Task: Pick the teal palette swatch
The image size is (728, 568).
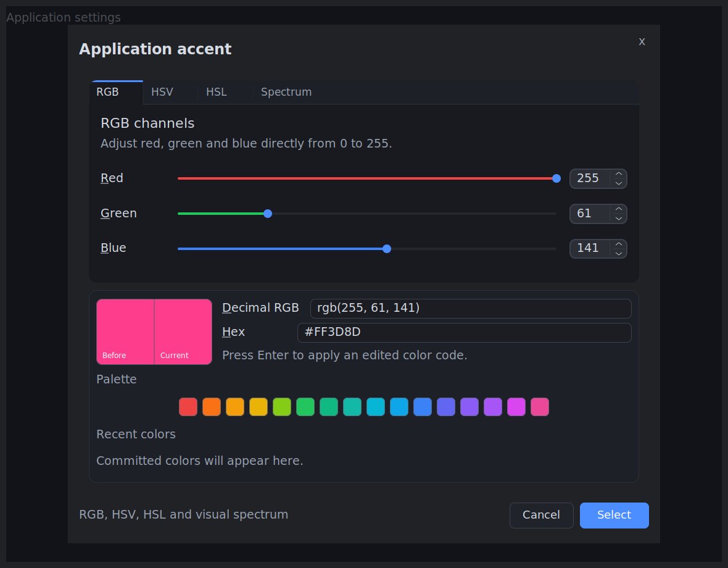Action: pos(352,407)
